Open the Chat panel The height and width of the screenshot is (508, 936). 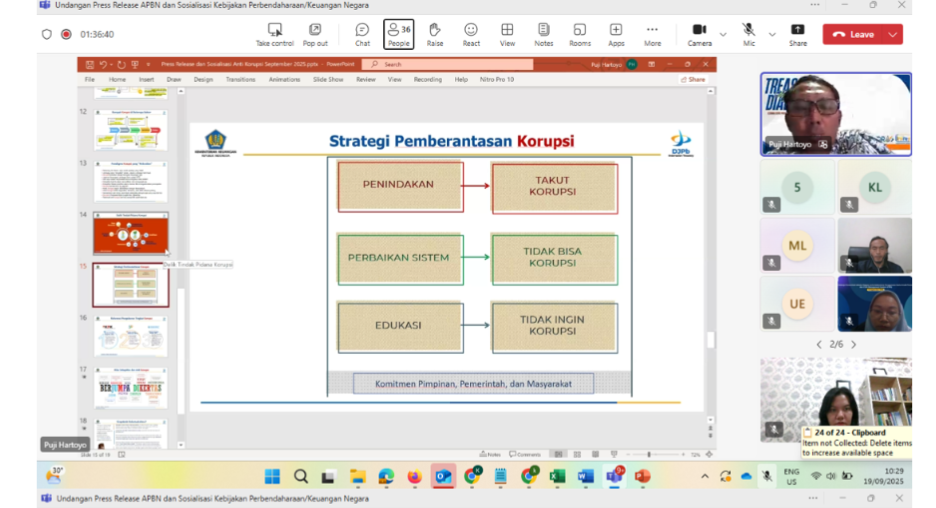click(x=362, y=34)
